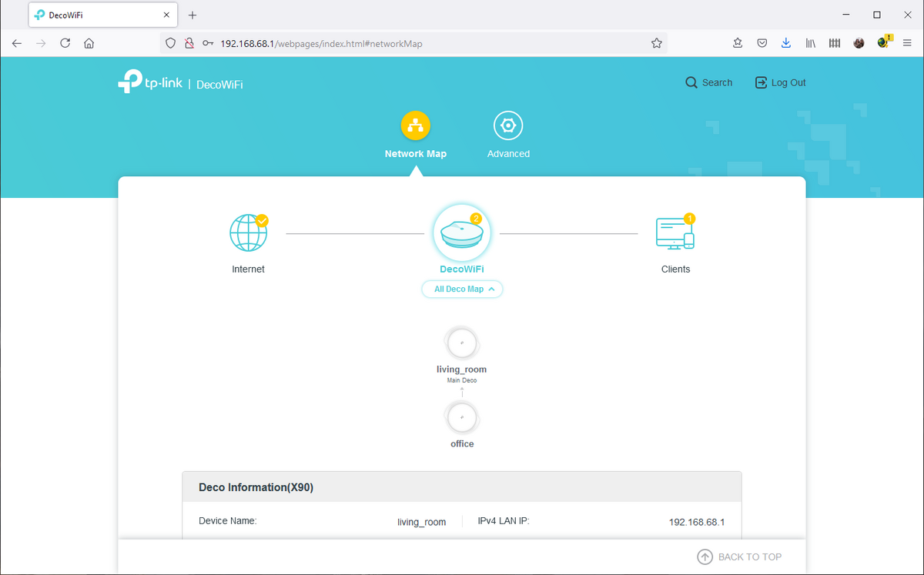Open the Library bookshelf icon
This screenshot has height=575, width=924.
click(811, 44)
